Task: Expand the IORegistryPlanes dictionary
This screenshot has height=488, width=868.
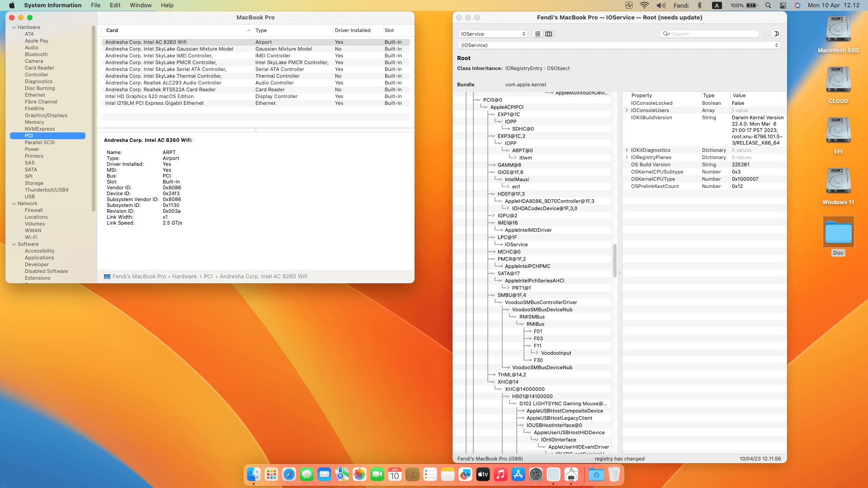Action: [627, 157]
